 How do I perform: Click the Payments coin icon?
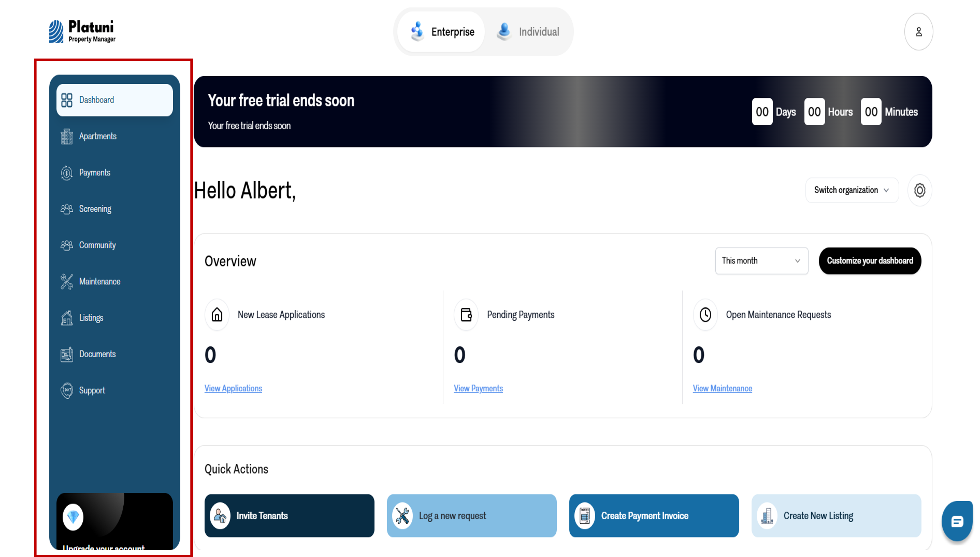[x=67, y=173]
